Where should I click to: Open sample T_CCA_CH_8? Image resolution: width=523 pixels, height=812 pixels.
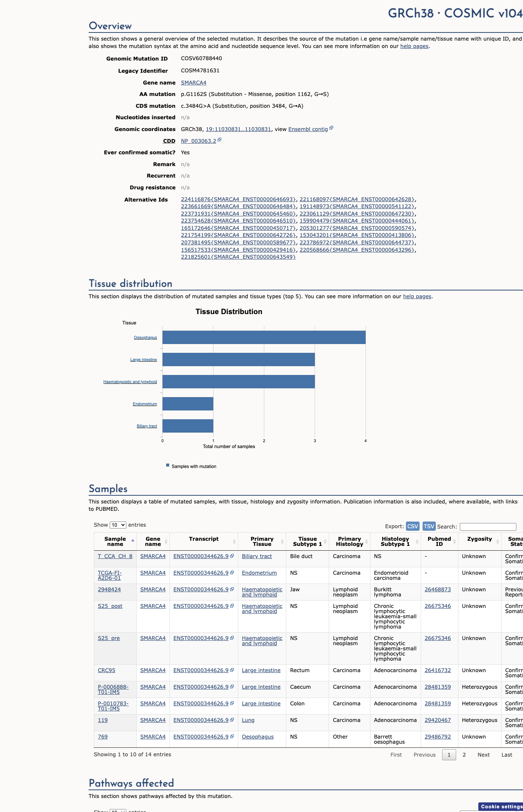(x=115, y=556)
